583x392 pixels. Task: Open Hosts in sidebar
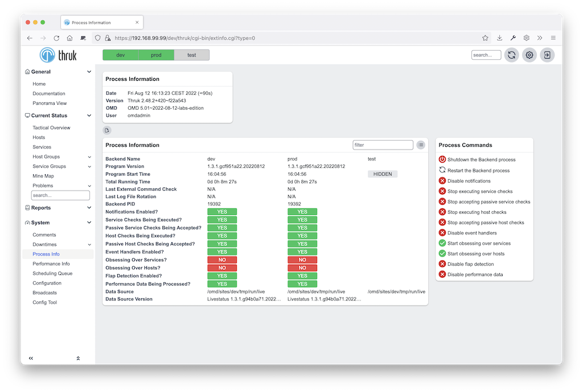pos(39,138)
